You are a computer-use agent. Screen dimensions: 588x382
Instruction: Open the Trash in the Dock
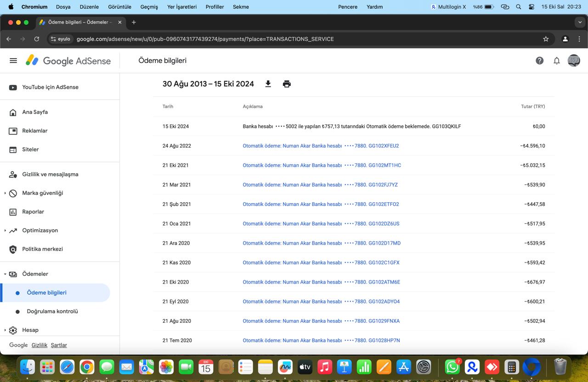(560, 367)
